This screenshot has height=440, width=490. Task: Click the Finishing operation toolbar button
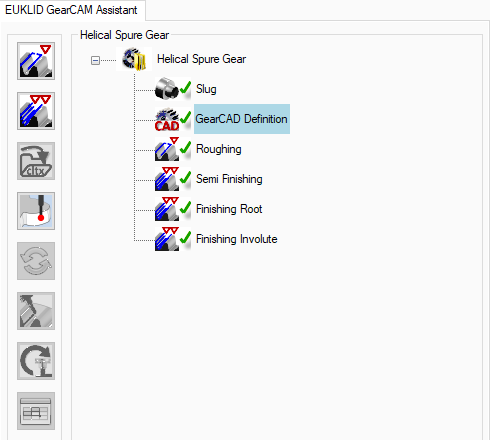click(36, 111)
